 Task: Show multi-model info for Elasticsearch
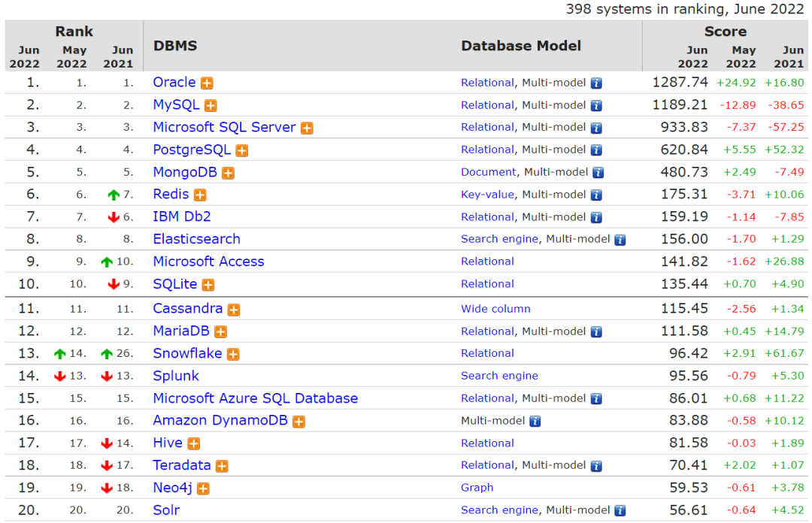(620, 240)
